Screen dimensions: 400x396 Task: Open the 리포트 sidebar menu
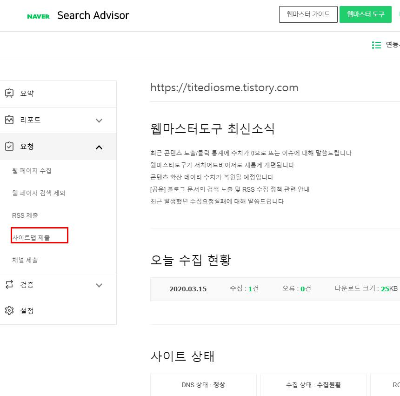pyautogui.click(x=58, y=120)
